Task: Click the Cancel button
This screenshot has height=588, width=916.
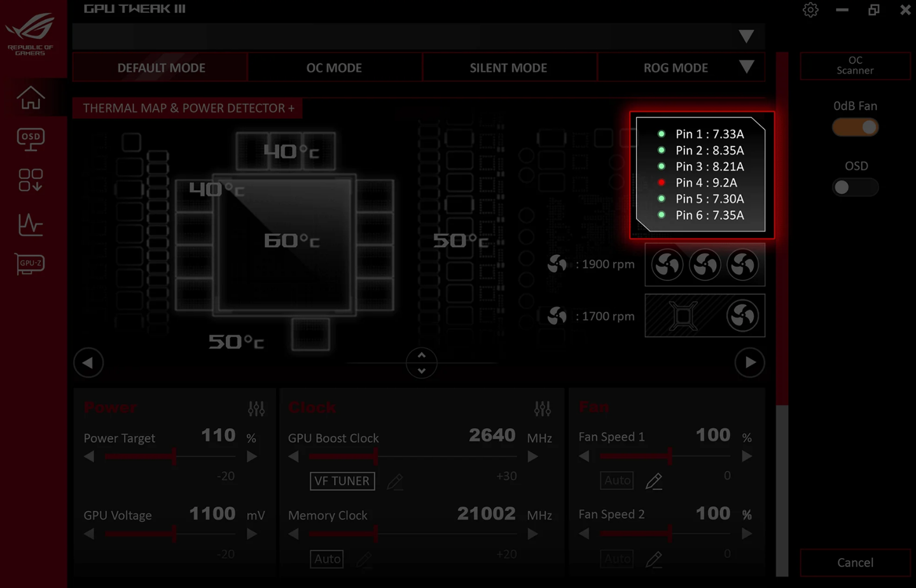Action: coord(855,563)
